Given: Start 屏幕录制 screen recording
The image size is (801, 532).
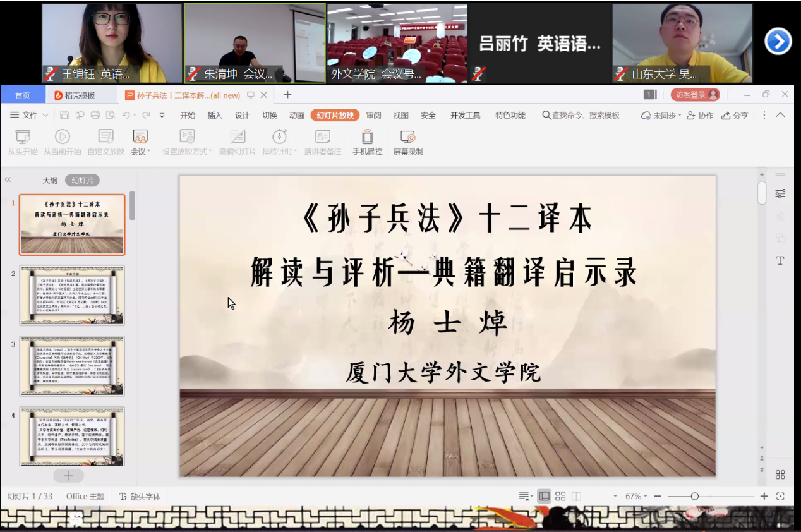Looking at the screenshot, I should [408, 137].
